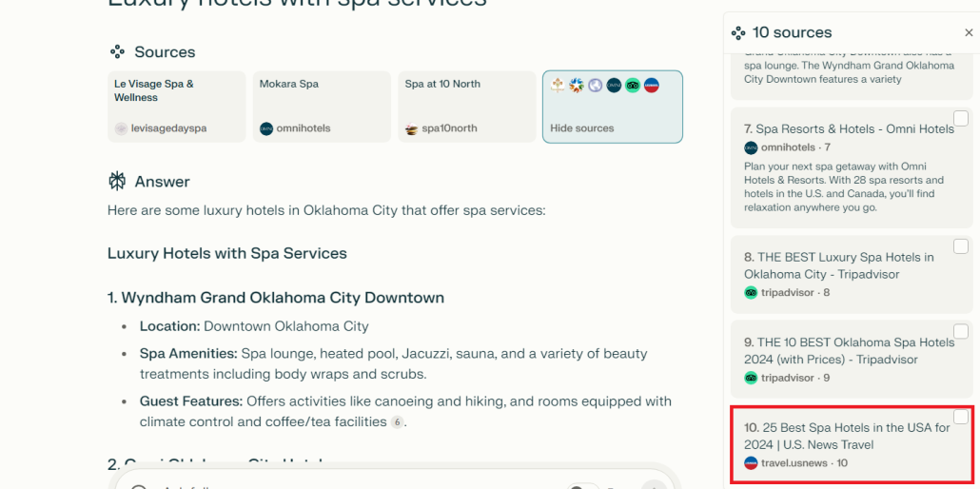Viewport: 980px width, 489px height.
Task: Click the sources icon in 10 sources header
Action: pos(738,32)
